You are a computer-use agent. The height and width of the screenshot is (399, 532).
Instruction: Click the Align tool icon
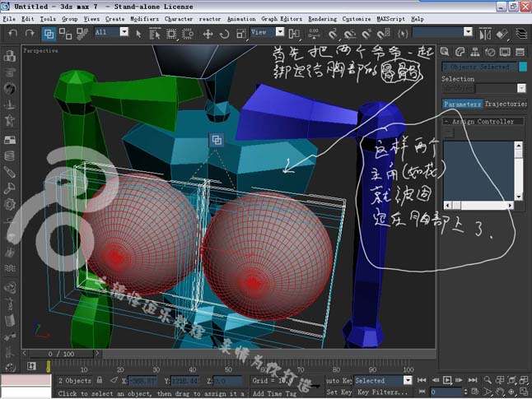click(x=502, y=34)
